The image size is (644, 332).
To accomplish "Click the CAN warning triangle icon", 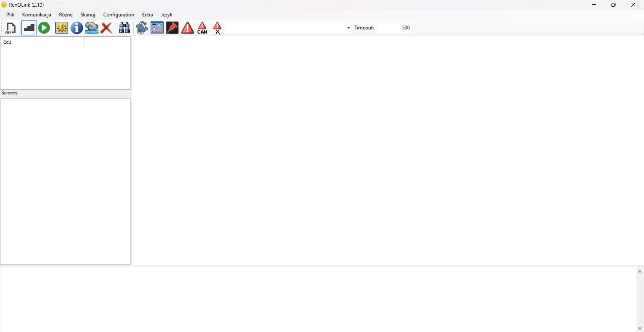I will click(x=203, y=28).
